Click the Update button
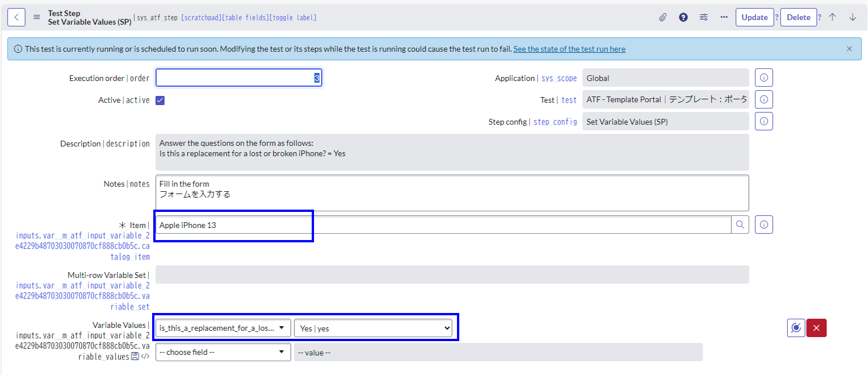The width and height of the screenshot is (868, 375). [x=755, y=17]
